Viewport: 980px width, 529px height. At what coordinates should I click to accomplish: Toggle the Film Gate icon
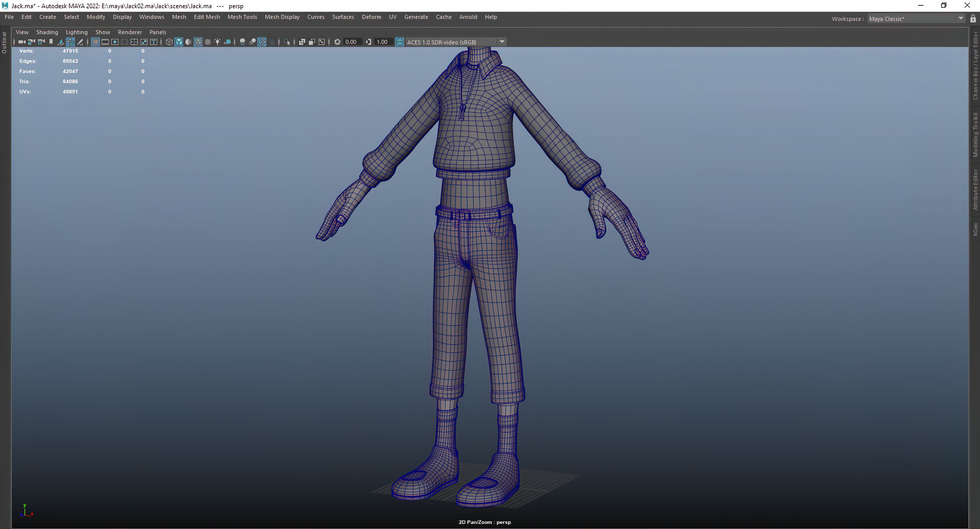(105, 42)
